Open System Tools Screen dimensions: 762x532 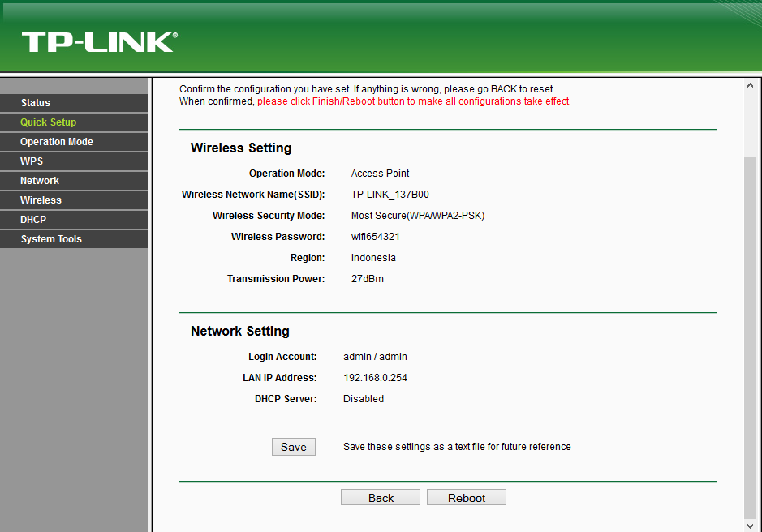coord(51,238)
